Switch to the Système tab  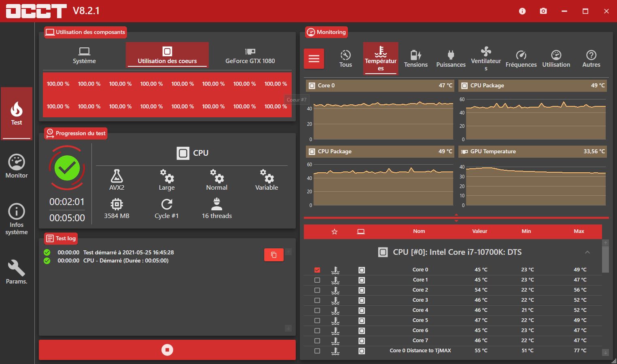coord(84,55)
